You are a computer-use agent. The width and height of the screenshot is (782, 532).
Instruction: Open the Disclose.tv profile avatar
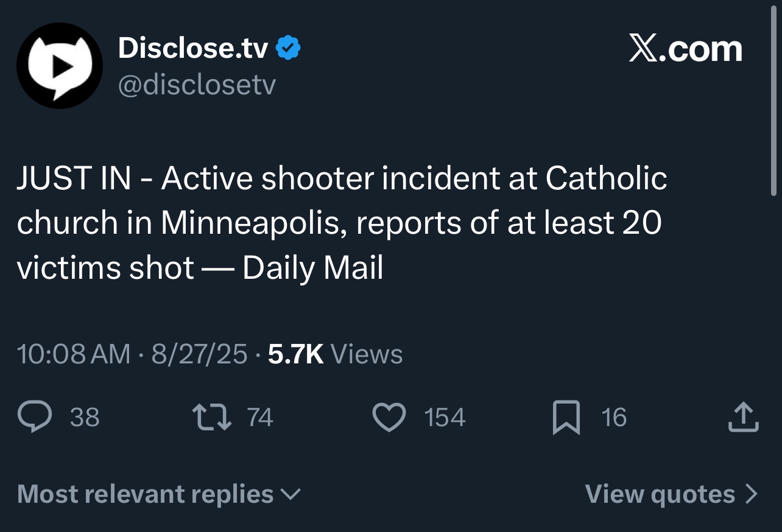(59, 66)
